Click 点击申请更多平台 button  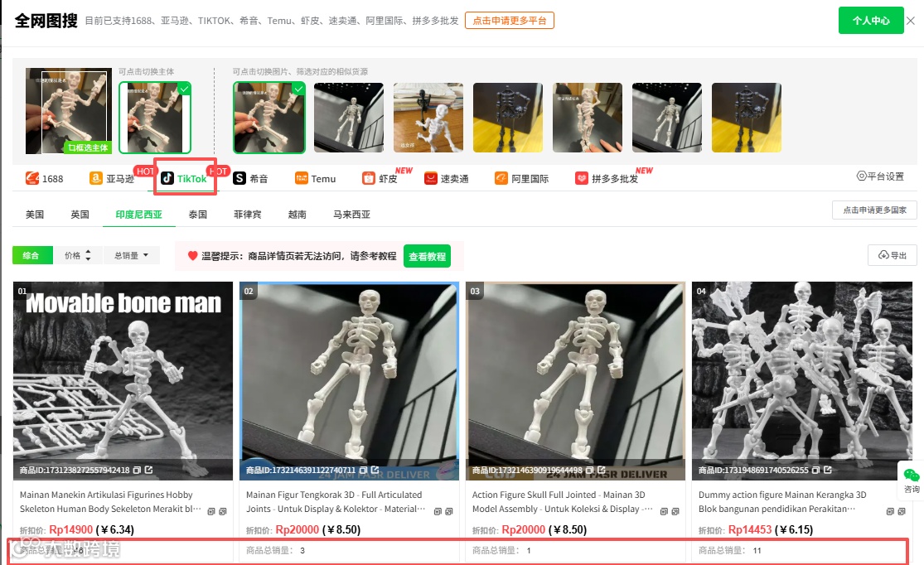(x=509, y=21)
